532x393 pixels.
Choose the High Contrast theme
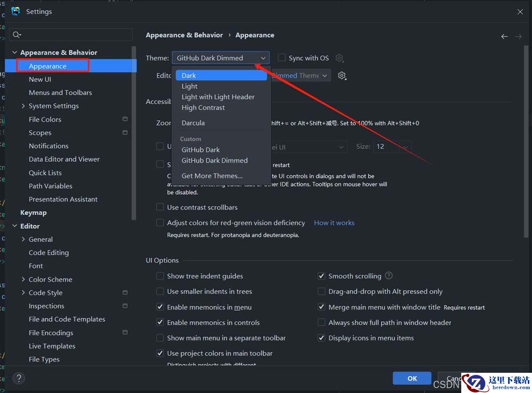click(x=221, y=107)
